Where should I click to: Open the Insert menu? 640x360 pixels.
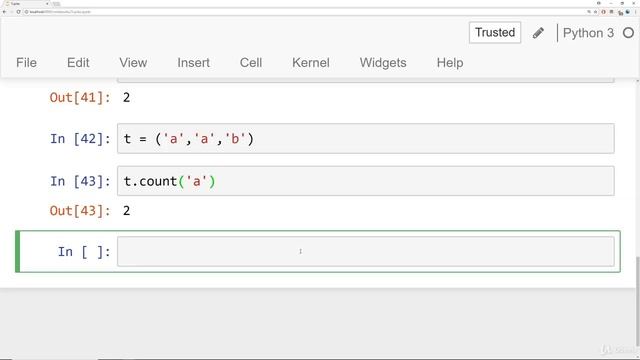(193, 63)
